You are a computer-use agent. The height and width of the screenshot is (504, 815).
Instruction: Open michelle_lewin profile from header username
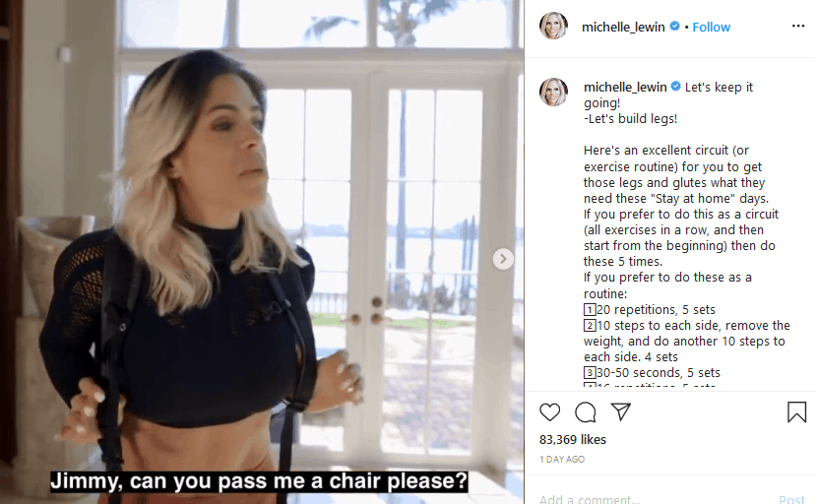(623, 27)
